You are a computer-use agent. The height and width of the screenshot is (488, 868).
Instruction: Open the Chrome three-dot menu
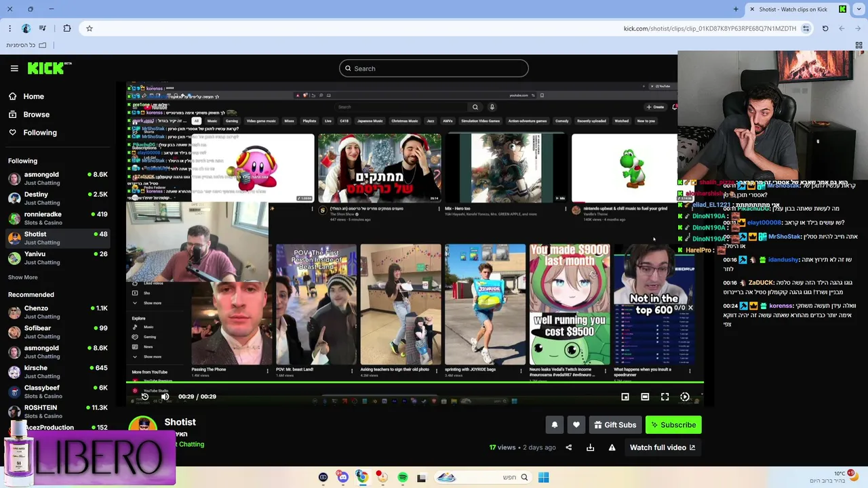pos(9,28)
